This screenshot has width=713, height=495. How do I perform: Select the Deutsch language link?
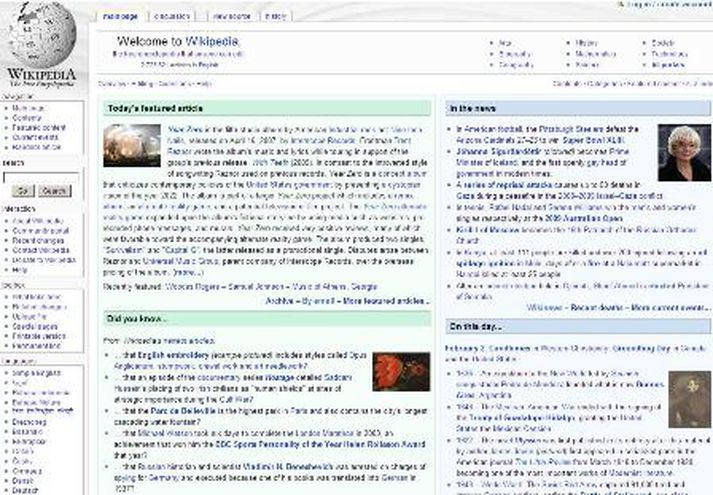tap(25, 490)
